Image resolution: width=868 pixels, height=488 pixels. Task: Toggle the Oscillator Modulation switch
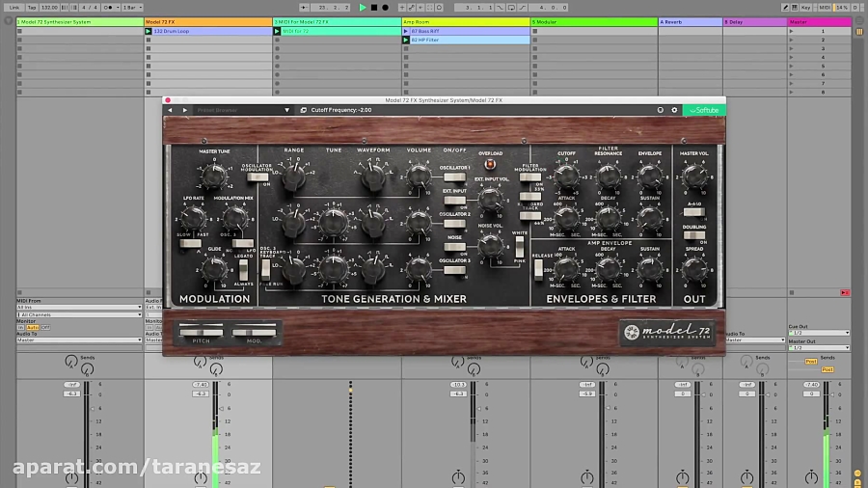pos(258,177)
